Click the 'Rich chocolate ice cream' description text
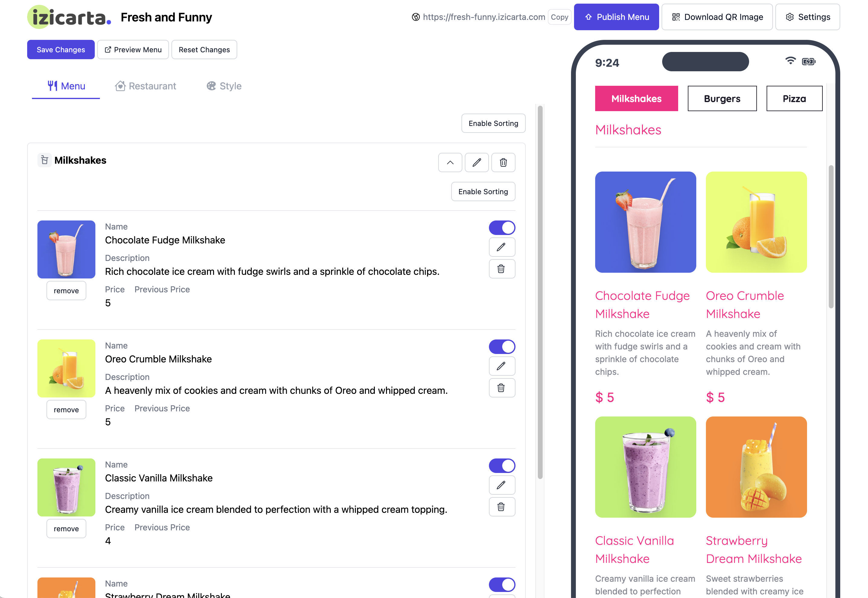This screenshot has width=868, height=598. (272, 272)
